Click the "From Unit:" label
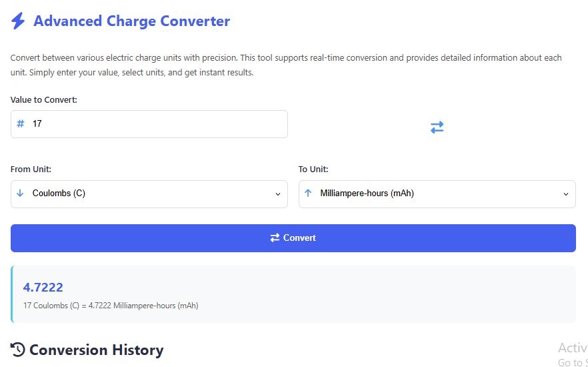This screenshot has width=588, height=367. (31, 169)
